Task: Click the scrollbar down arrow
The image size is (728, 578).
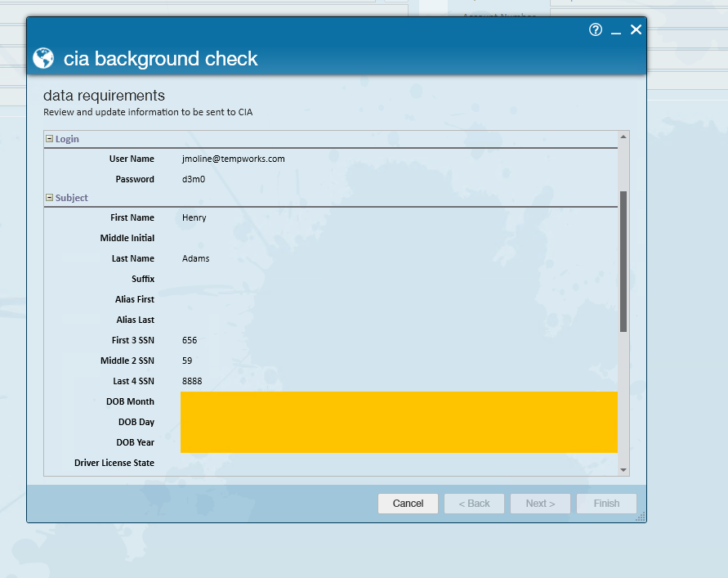Action: click(623, 470)
